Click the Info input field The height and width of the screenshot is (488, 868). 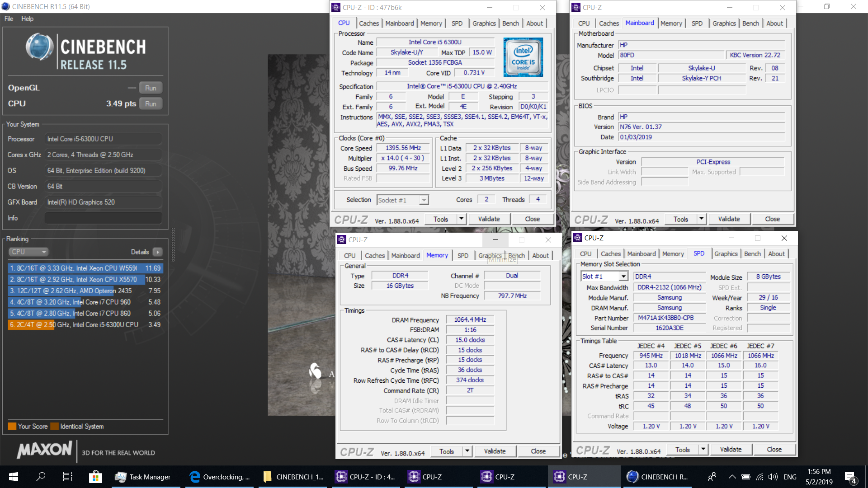(103, 218)
